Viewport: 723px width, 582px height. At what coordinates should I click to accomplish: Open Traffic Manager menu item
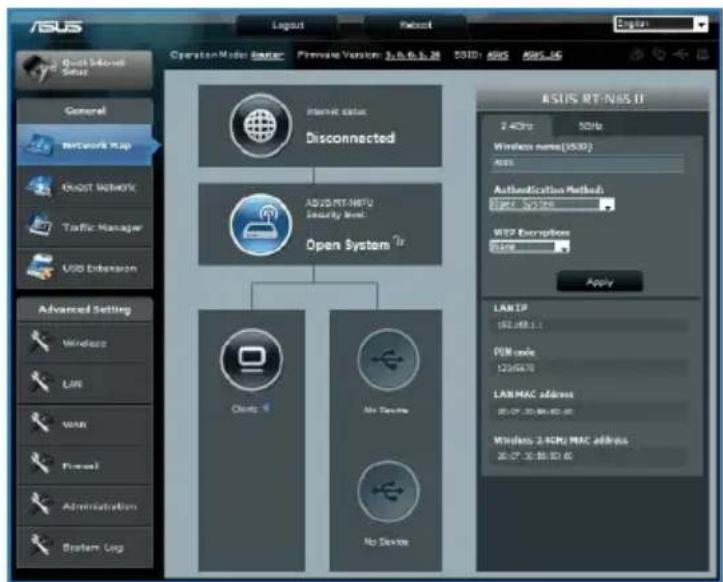click(85, 227)
